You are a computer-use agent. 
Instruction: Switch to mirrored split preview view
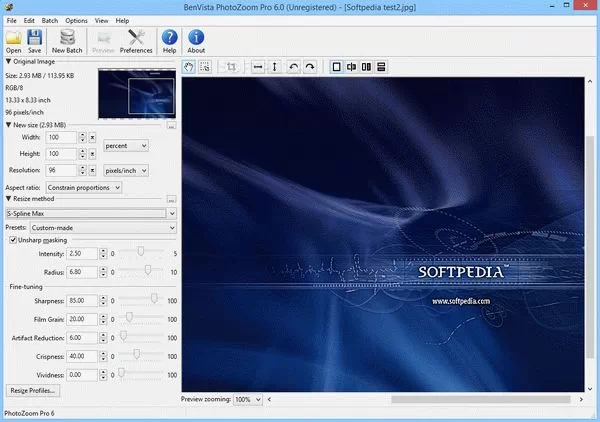[351, 67]
